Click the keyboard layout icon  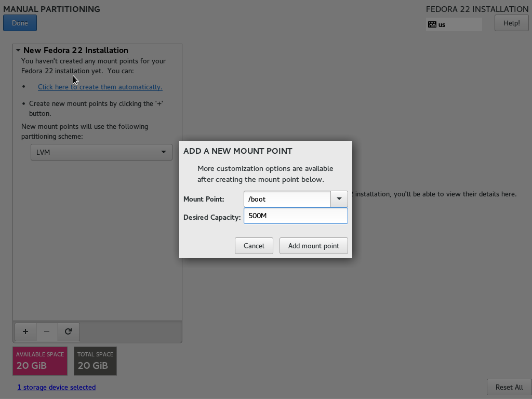pyautogui.click(x=432, y=24)
